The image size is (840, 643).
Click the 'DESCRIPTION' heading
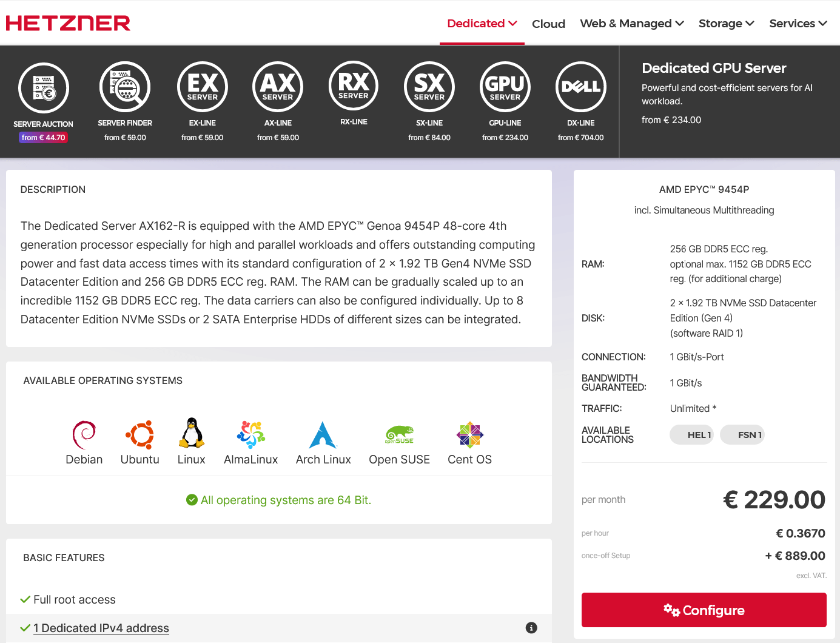pos(53,190)
